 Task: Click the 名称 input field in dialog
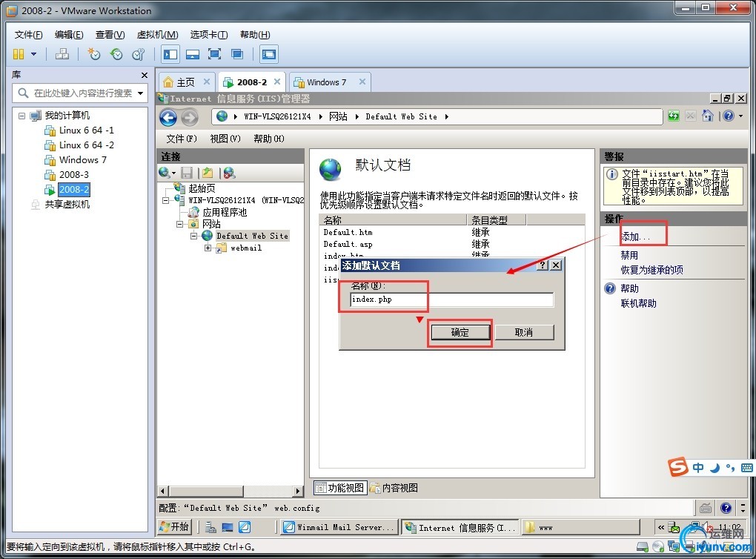[452, 300]
